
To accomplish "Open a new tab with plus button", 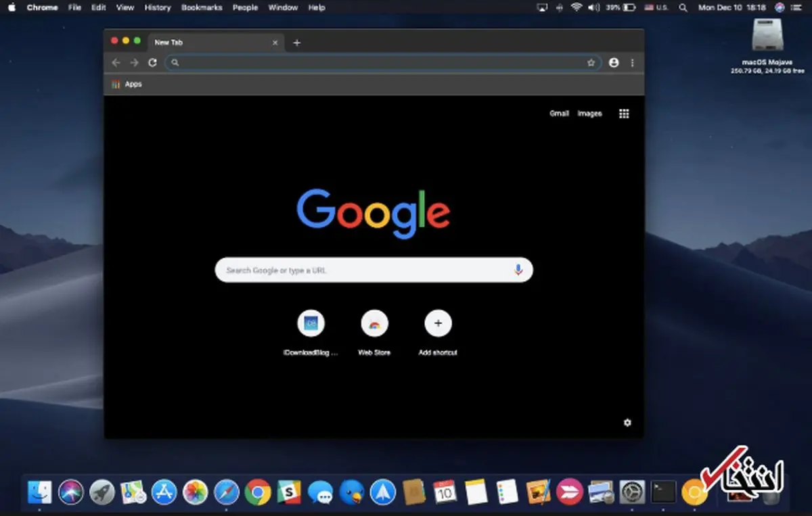I will click(x=296, y=43).
